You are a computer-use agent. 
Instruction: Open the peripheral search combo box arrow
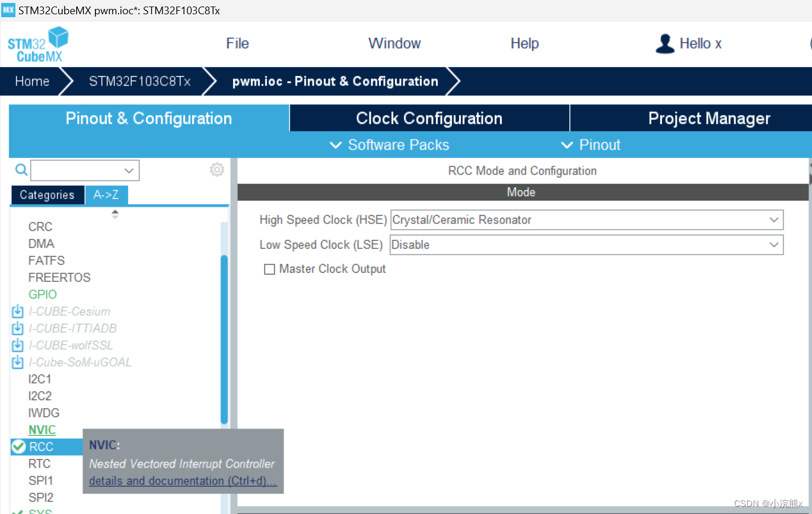point(129,170)
